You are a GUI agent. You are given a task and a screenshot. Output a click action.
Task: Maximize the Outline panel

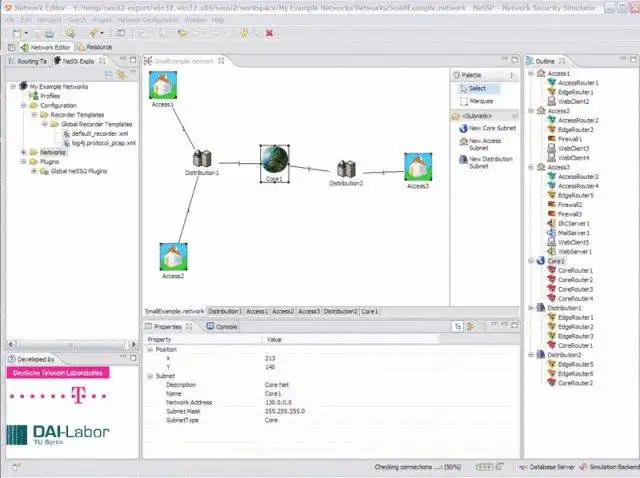633,60
